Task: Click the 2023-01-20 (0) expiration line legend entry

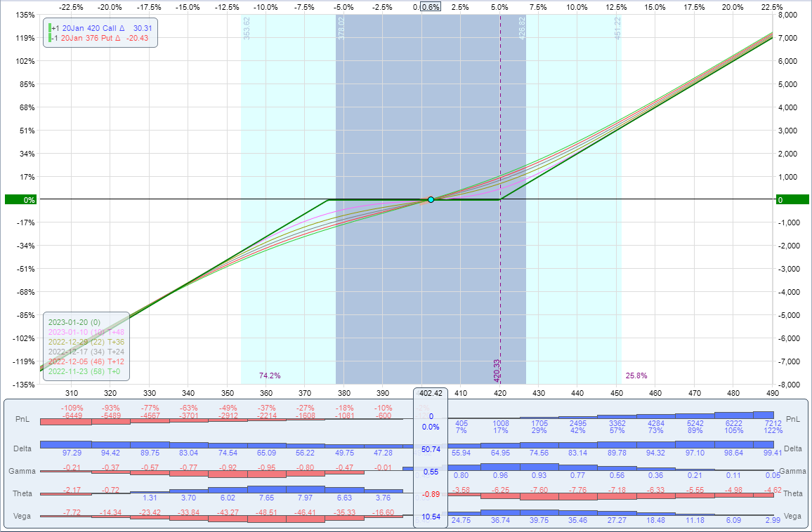Action: coord(74,322)
